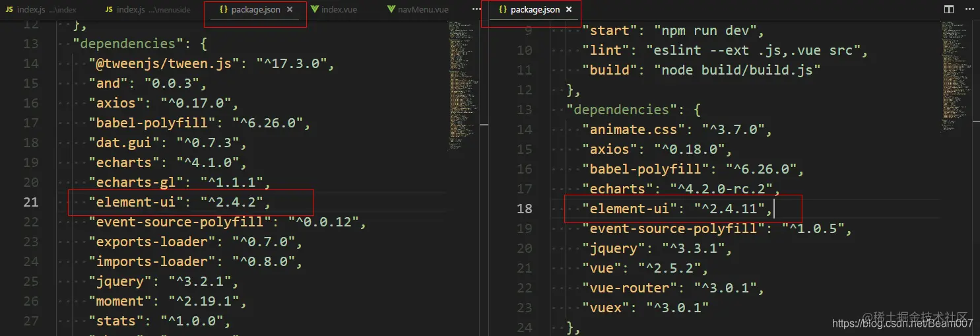The height and width of the screenshot is (336, 980).
Task: Click the "vue": "^2.5.2" line
Action: click(645, 268)
